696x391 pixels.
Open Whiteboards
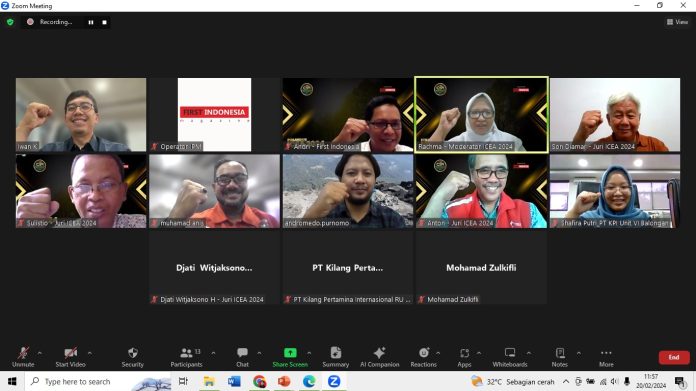(510, 357)
